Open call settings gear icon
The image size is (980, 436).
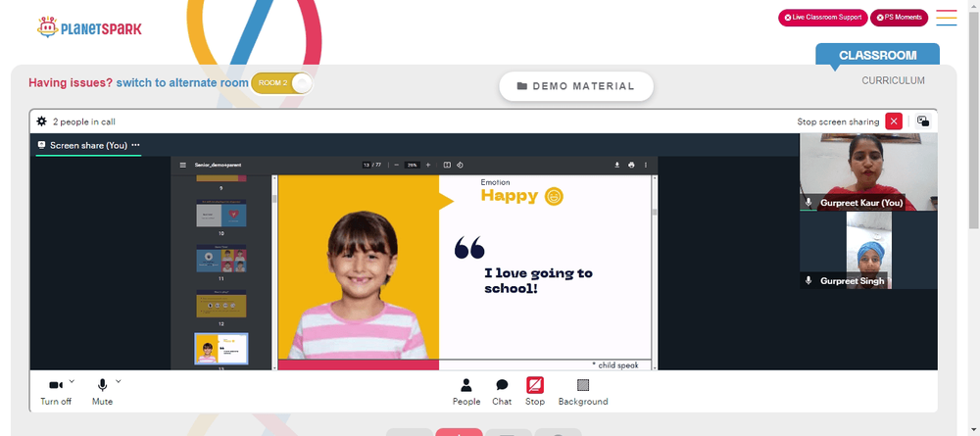coord(42,121)
